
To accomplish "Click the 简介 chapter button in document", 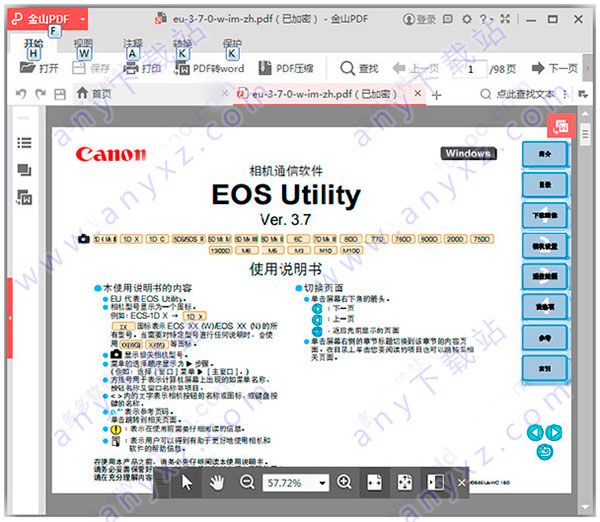I will click(x=545, y=154).
